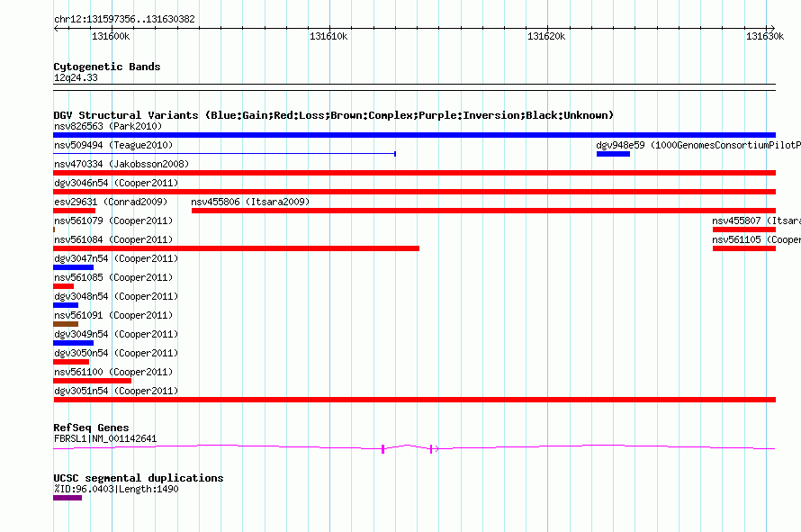The width and height of the screenshot is (801, 532).
Task: Click the 131620k ruler position
Action: click(546, 36)
